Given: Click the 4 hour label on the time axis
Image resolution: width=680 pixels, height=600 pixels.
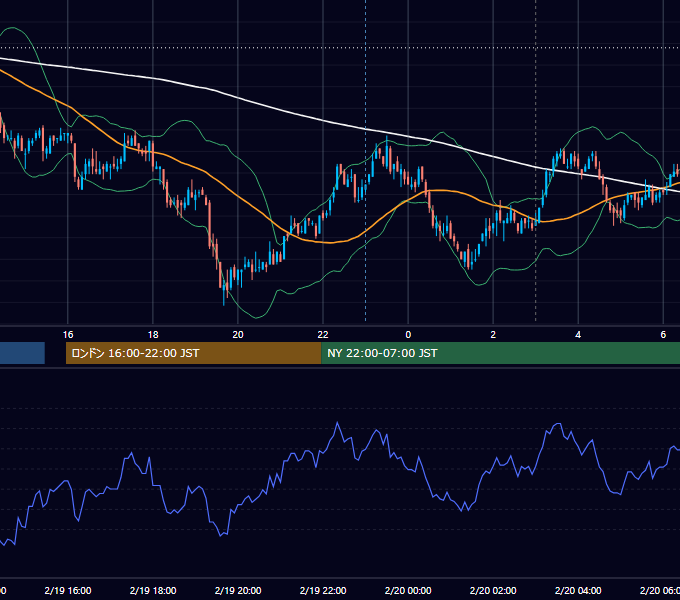Looking at the screenshot, I should click(578, 335).
